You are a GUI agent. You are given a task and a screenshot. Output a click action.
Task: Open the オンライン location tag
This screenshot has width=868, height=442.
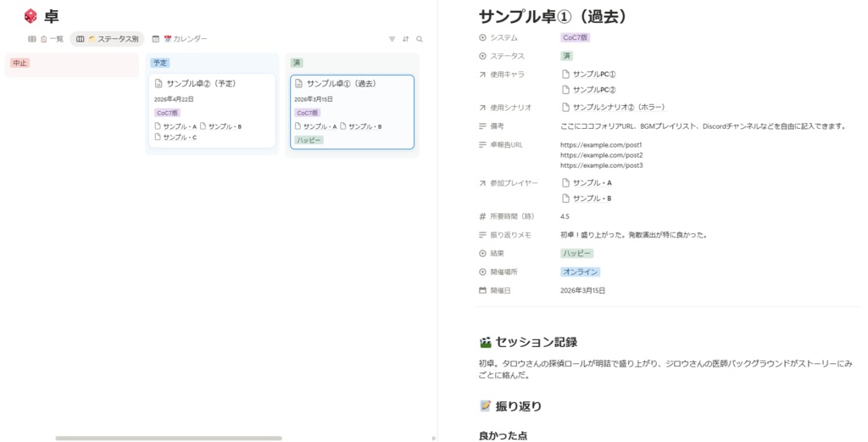click(x=580, y=272)
